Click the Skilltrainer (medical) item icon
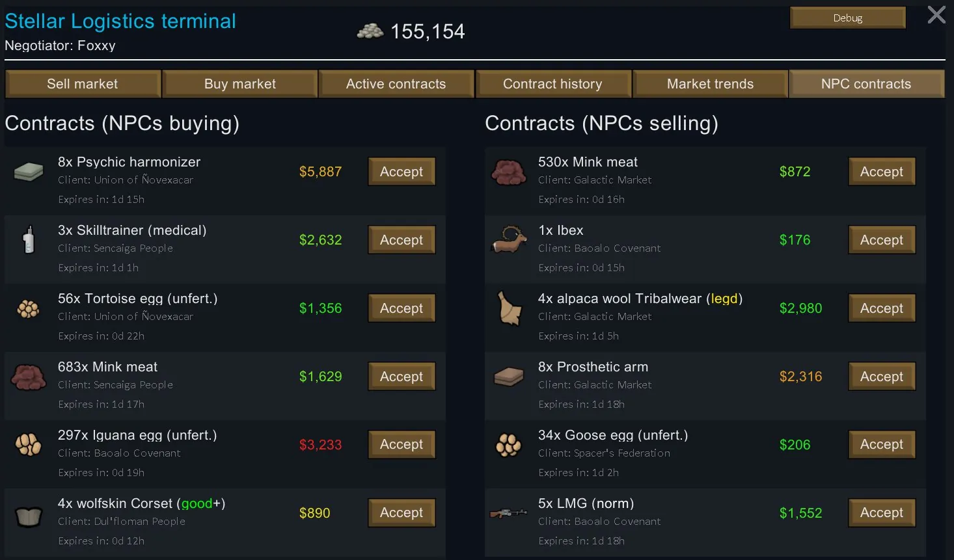954x560 pixels. click(x=28, y=239)
